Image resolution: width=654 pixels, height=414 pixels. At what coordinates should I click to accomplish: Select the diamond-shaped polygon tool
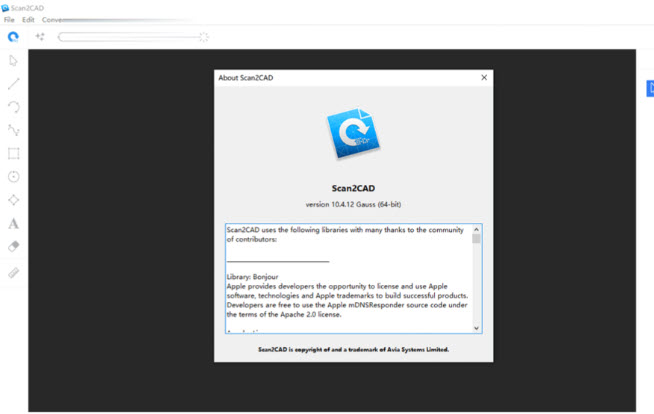(x=13, y=200)
